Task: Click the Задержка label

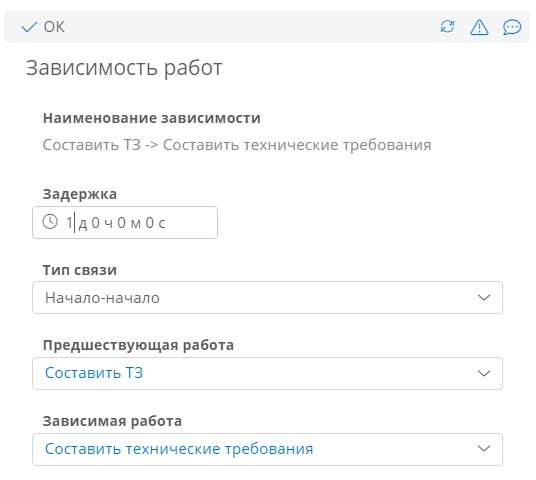Action: point(80,194)
